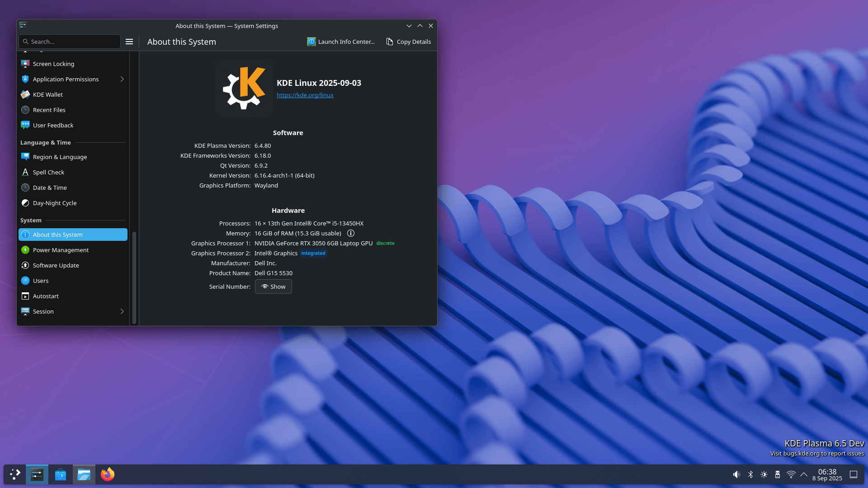Image resolution: width=868 pixels, height=488 pixels.
Task: Open Firefox from the taskbar
Action: point(107,474)
